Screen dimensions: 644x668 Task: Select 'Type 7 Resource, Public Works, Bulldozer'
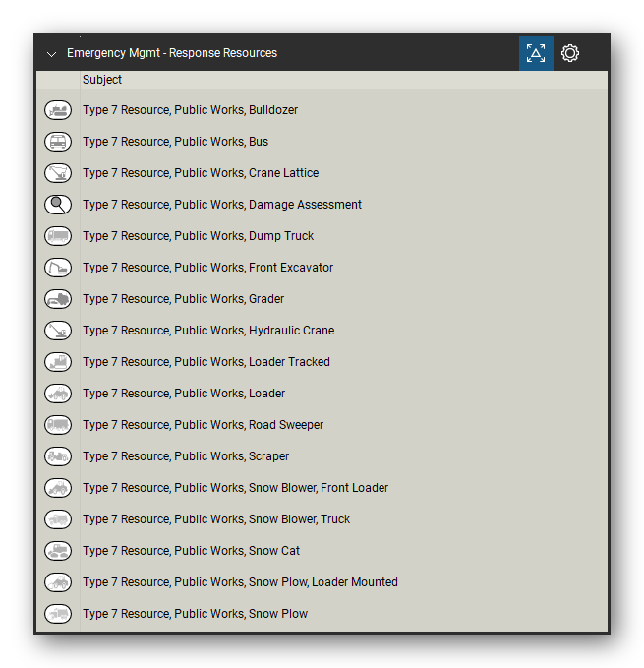tap(191, 110)
